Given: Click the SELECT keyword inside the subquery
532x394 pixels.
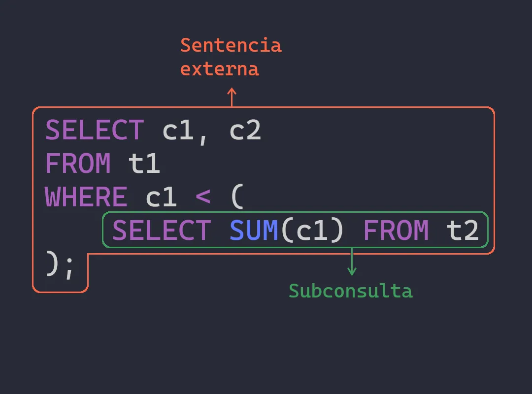Looking at the screenshot, I should [x=162, y=230].
